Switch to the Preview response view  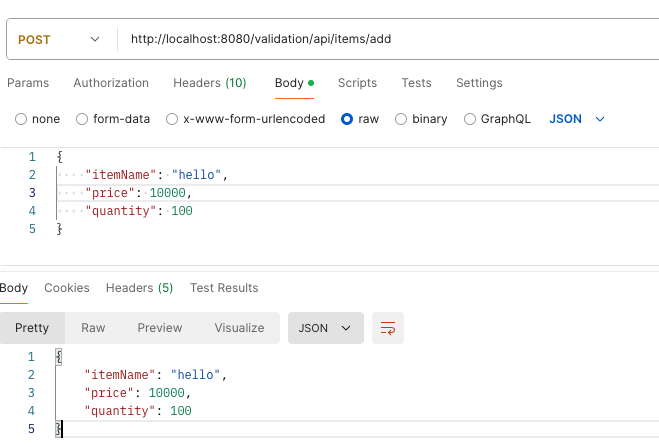click(x=160, y=328)
